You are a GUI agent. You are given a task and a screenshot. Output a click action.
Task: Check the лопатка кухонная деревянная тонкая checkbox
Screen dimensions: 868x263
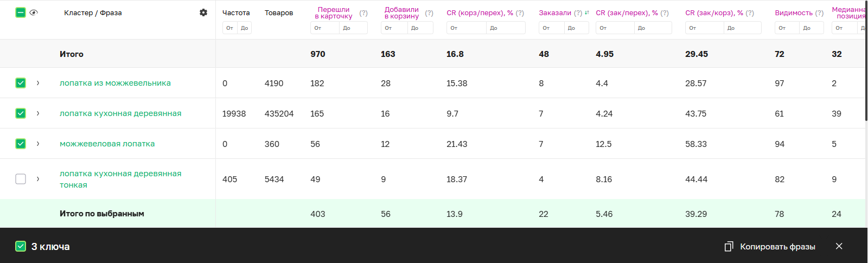tap(21, 179)
